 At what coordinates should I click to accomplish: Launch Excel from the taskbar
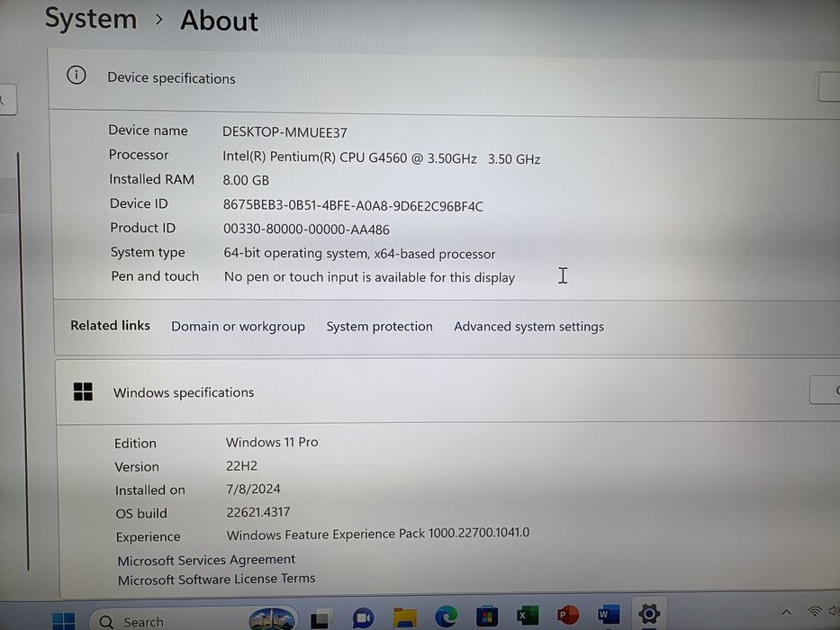pyautogui.click(x=528, y=616)
